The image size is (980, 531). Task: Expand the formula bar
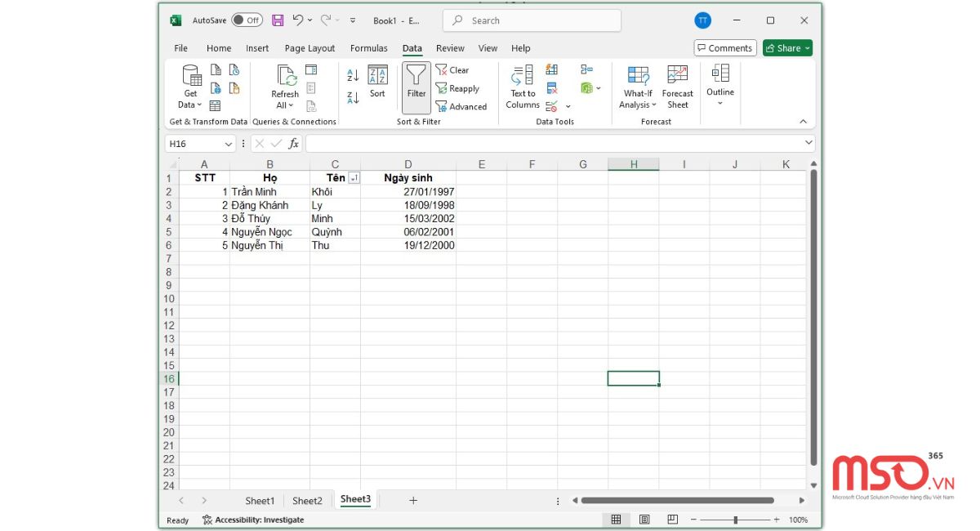pyautogui.click(x=809, y=143)
